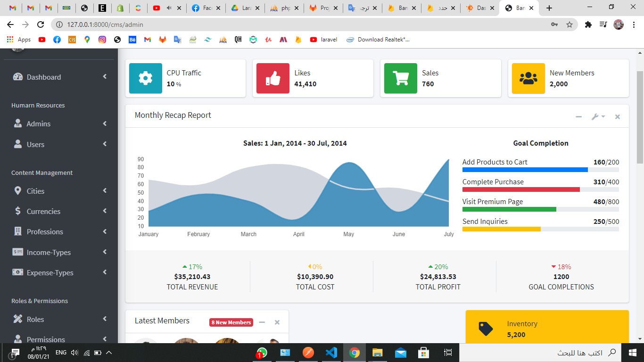Viewport: 644px width, 362px height.
Task: Expand the Currencies menu chevron
Action: [105, 211]
